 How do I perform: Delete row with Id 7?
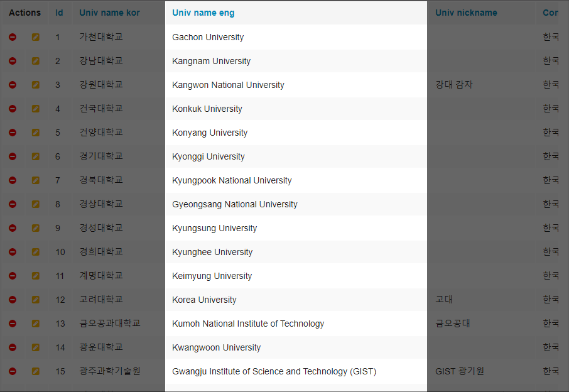[13, 180]
